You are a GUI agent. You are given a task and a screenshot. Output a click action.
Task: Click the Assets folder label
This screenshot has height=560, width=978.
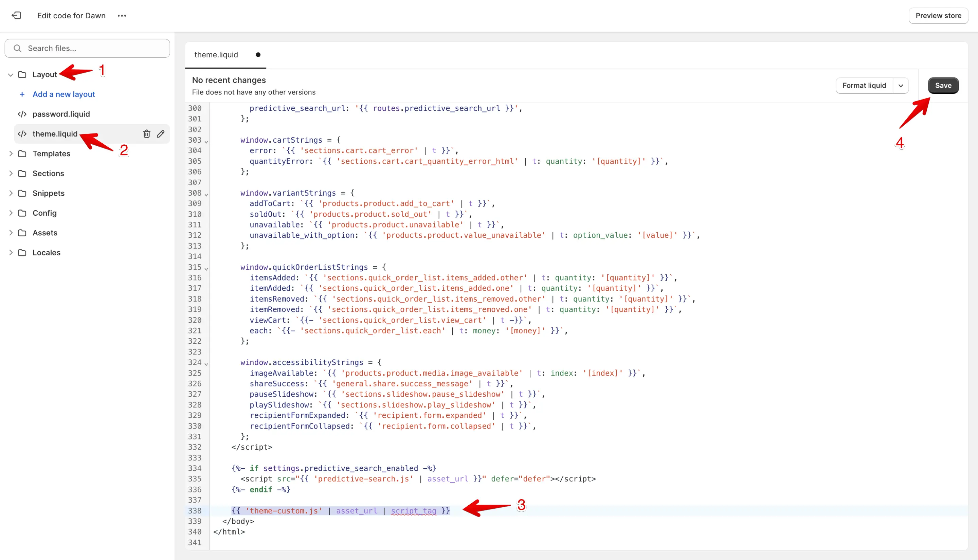[44, 233]
